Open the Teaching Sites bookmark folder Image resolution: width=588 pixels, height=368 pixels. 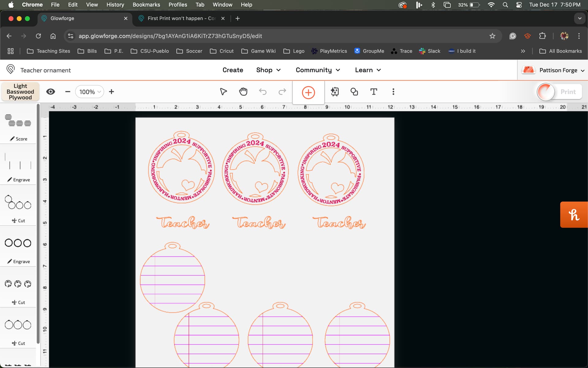pos(48,51)
